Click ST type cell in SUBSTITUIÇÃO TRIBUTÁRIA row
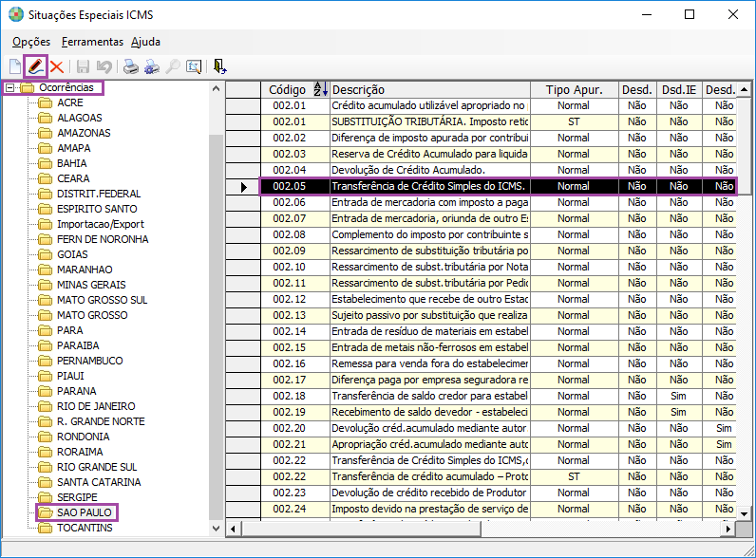756x558 pixels. (575, 121)
